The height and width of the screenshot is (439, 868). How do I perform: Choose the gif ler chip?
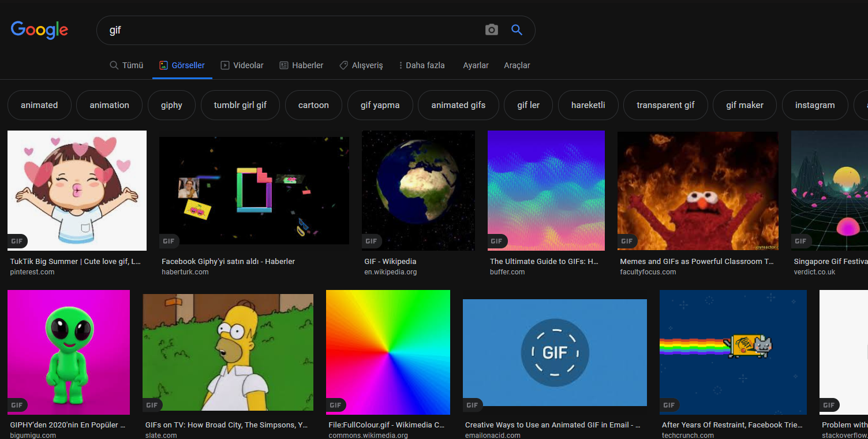[x=528, y=105]
